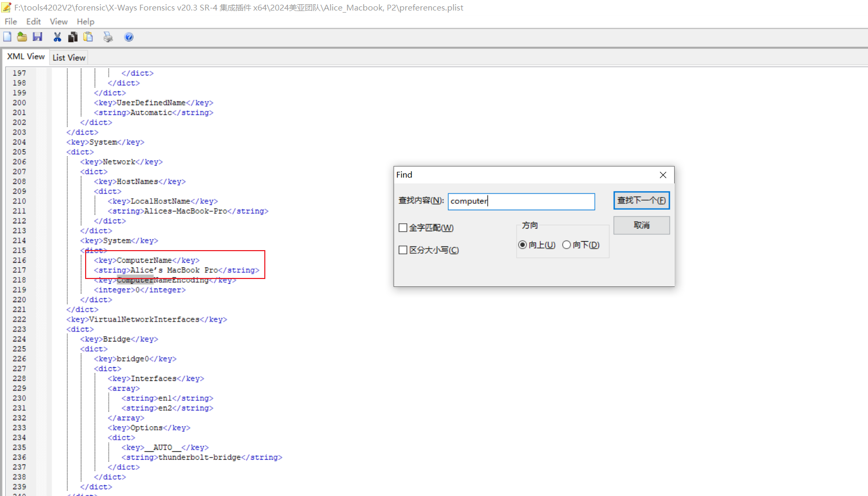The width and height of the screenshot is (868, 496).
Task: Click the ComputerNameEncoding key line
Action: coord(165,280)
